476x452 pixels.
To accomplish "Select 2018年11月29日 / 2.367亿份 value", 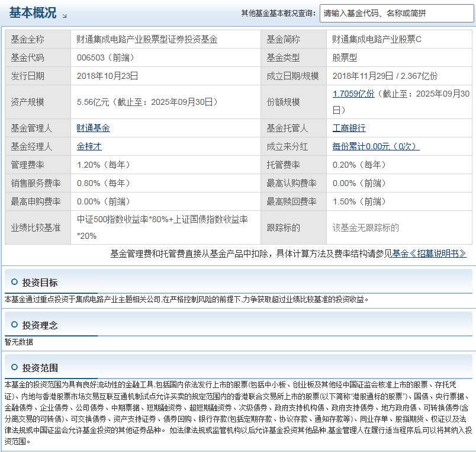I will tap(385, 76).
